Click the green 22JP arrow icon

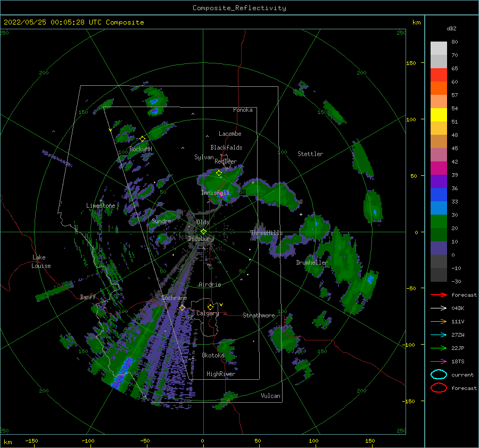439,348
